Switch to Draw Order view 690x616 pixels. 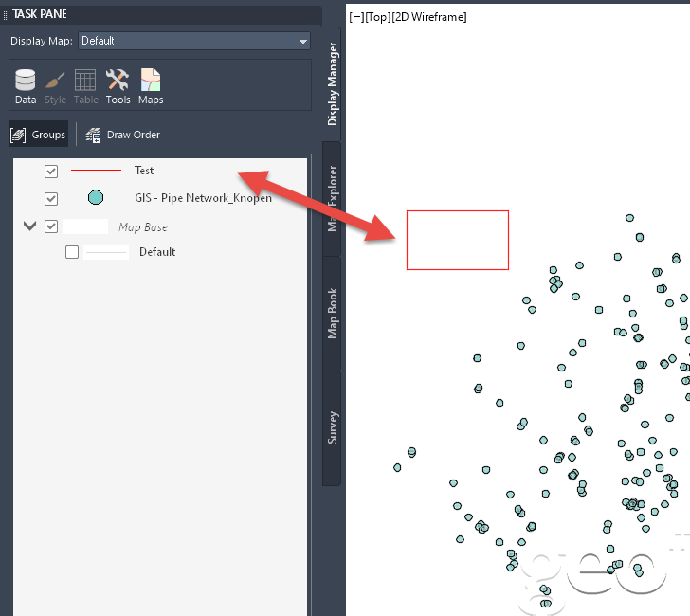pyautogui.click(x=123, y=135)
